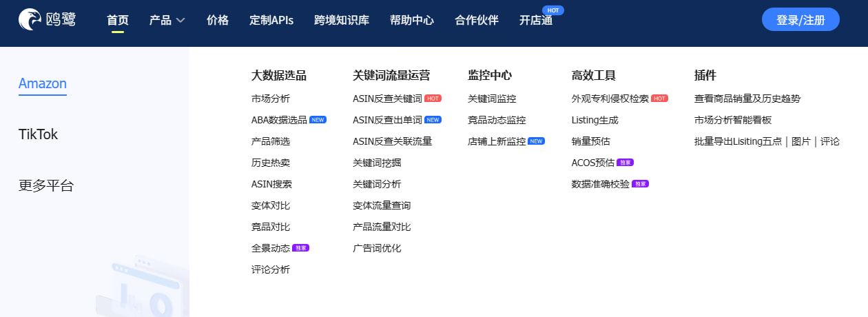The height and width of the screenshot is (317, 868).
Task: Open the 价格 page
Action: [218, 20]
